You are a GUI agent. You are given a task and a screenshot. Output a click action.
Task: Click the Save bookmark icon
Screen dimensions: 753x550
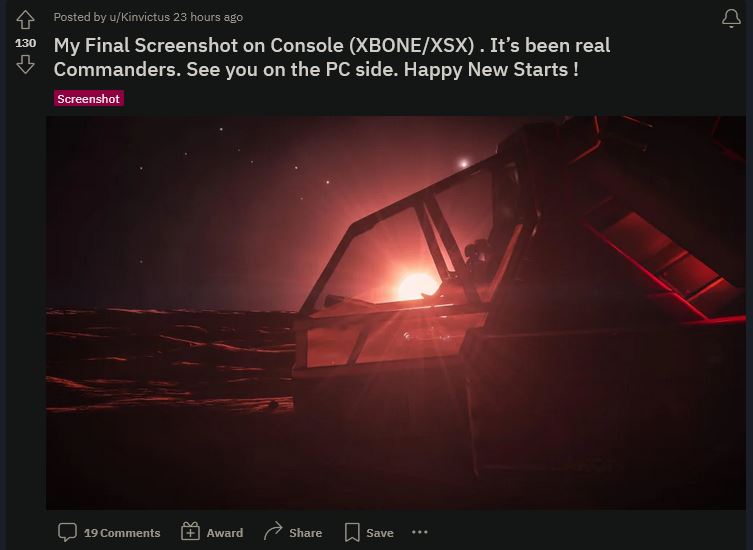352,532
